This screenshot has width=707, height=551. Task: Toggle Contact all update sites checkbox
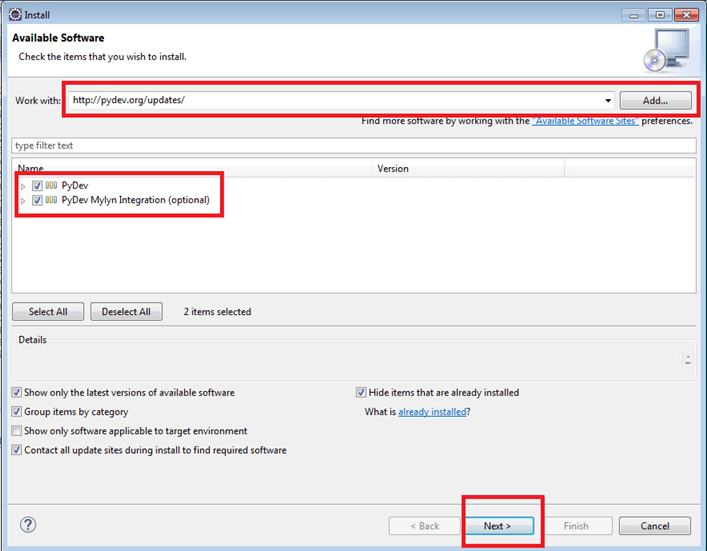click(x=17, y=450)
